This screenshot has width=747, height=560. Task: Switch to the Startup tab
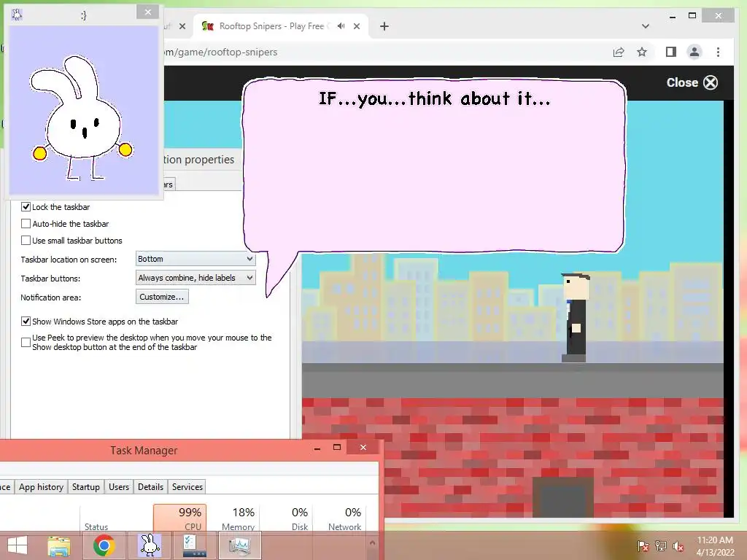pos(86,486)
